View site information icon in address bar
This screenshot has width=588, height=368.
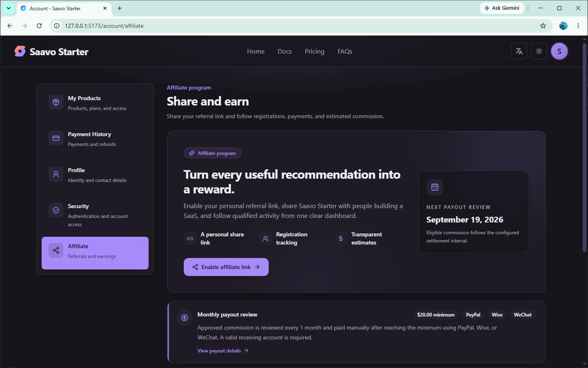click(57, 26)
